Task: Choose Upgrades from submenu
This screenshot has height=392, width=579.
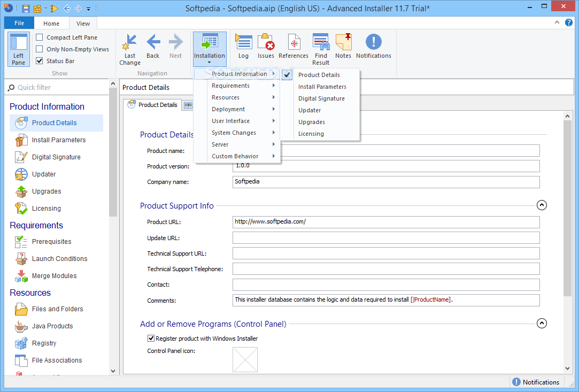Action: [x=321, y=122]
